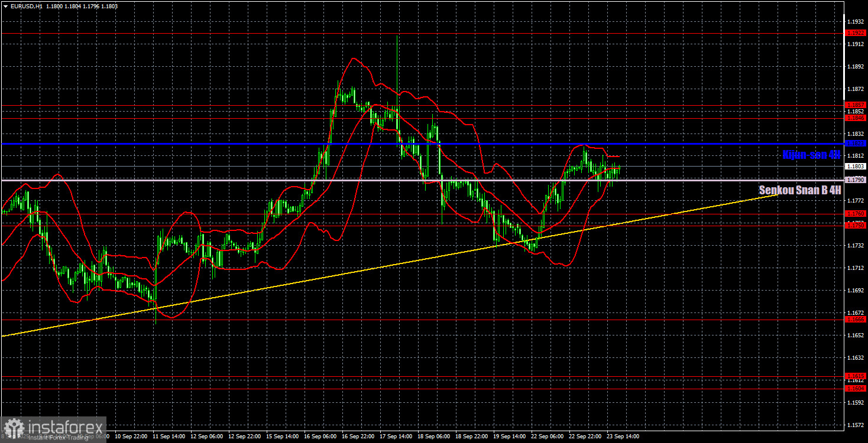Screen dimensions: 868x443
Task: Click the current price 1.1803 tag
Action: 856,167
